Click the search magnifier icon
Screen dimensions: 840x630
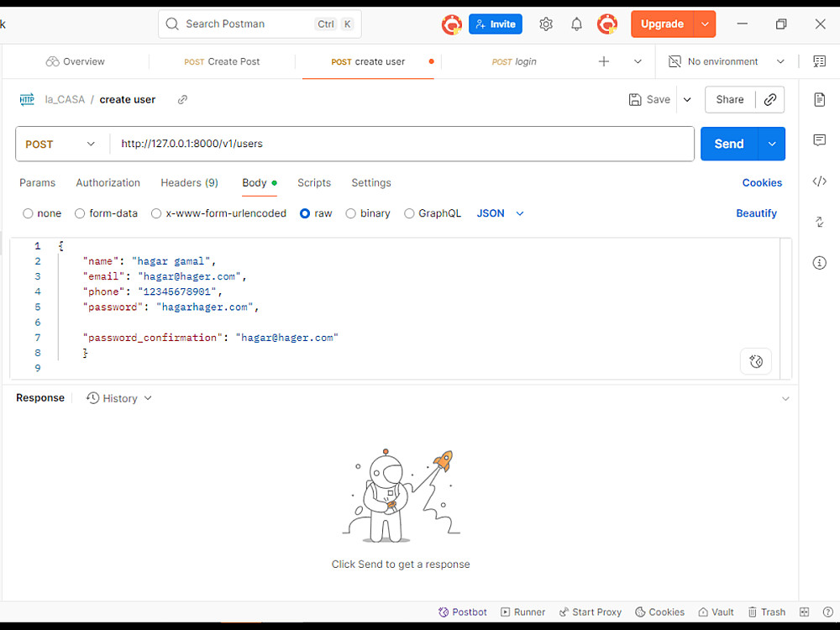click(x=172, y=24)
